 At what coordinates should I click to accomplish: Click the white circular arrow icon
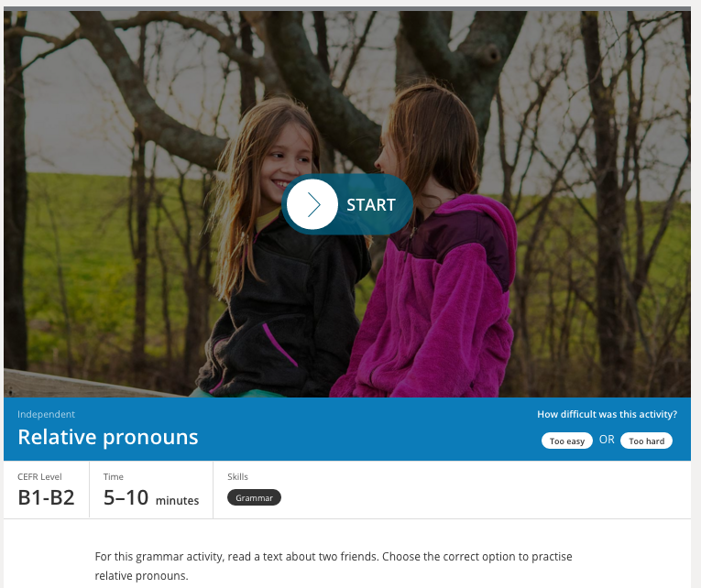312,204
